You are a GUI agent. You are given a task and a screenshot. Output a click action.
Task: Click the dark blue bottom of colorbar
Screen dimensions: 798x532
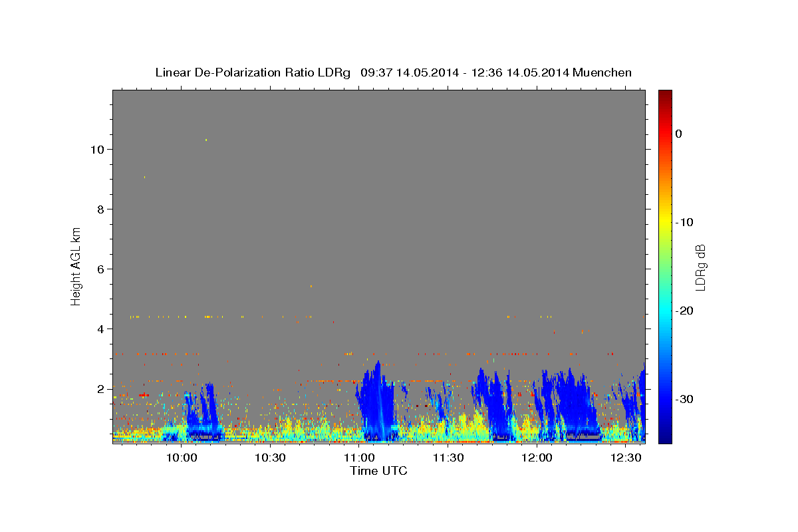[x=665, y=436]
